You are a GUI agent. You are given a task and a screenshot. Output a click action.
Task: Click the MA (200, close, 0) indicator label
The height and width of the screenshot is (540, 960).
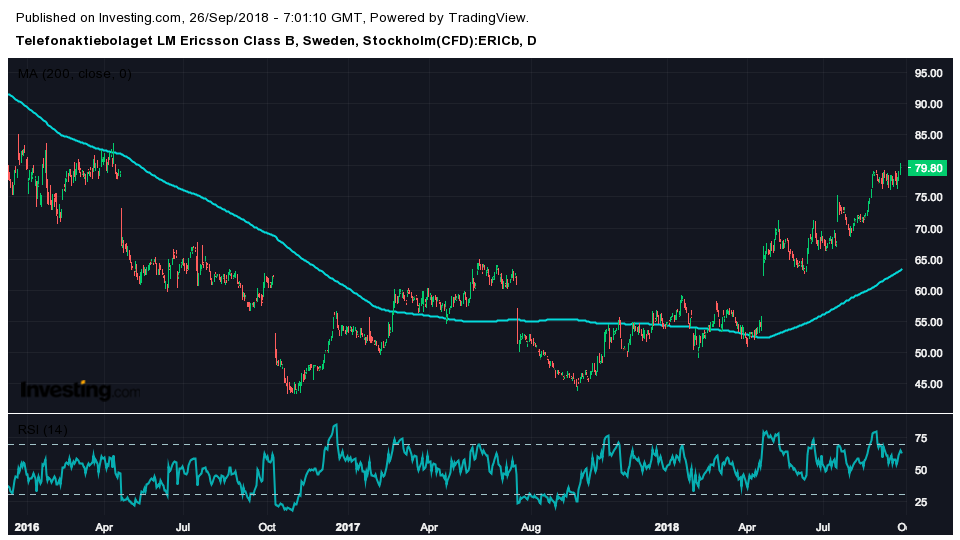(75, 74)
